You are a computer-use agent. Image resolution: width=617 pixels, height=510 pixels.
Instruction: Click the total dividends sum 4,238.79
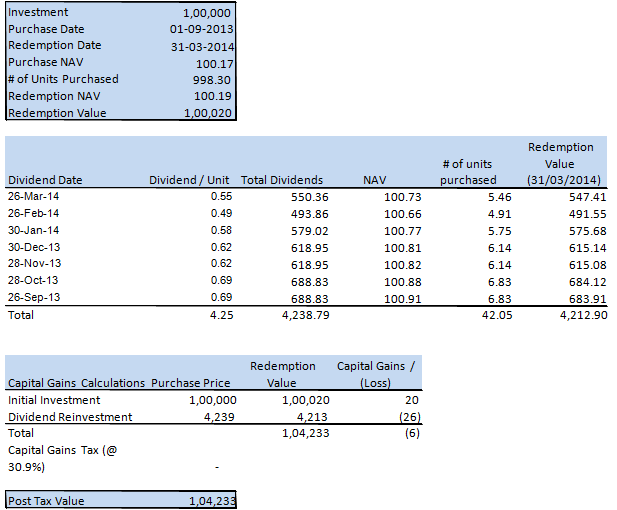pos(305,315)
